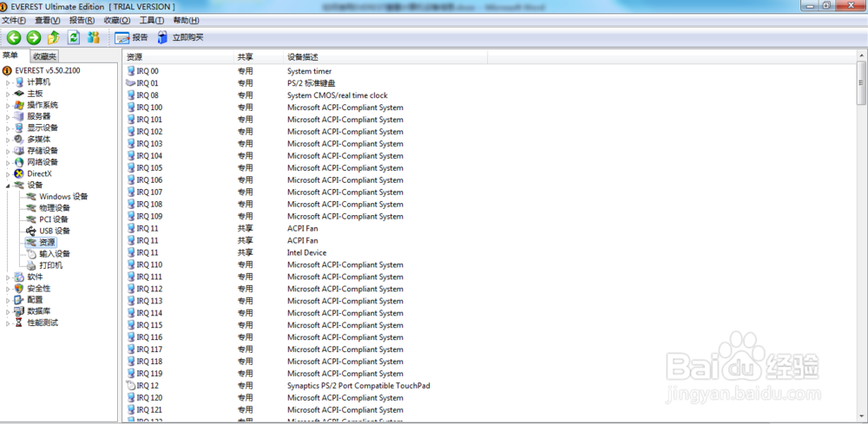Select the 配置 configuration icon
The width and height of the screenshot is (868, 424).
click(19, 300)
